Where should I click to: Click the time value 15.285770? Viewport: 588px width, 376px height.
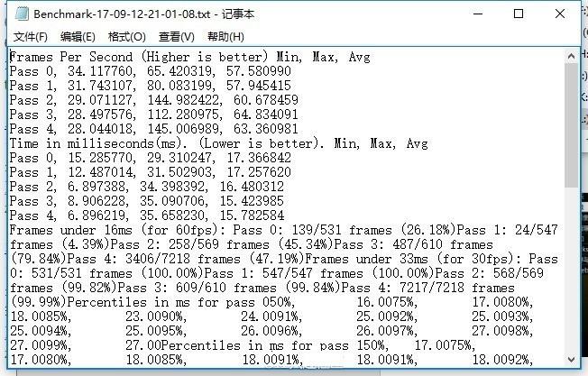pos(102,158)
